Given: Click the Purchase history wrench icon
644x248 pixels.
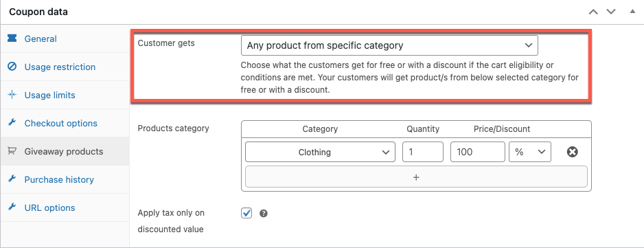Looking at the screenshot, I should pyautogui.click(x=12, y=179).
